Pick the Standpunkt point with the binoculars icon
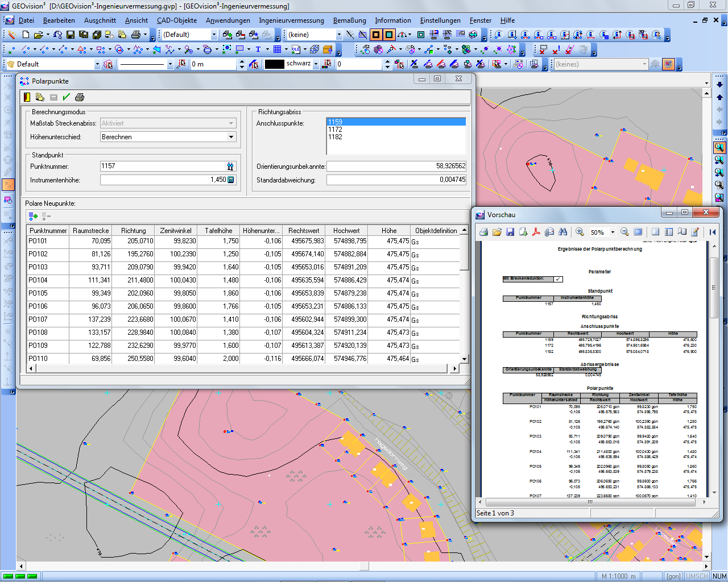Viewport: 728px width, 582px height. (x=230, y=166)
